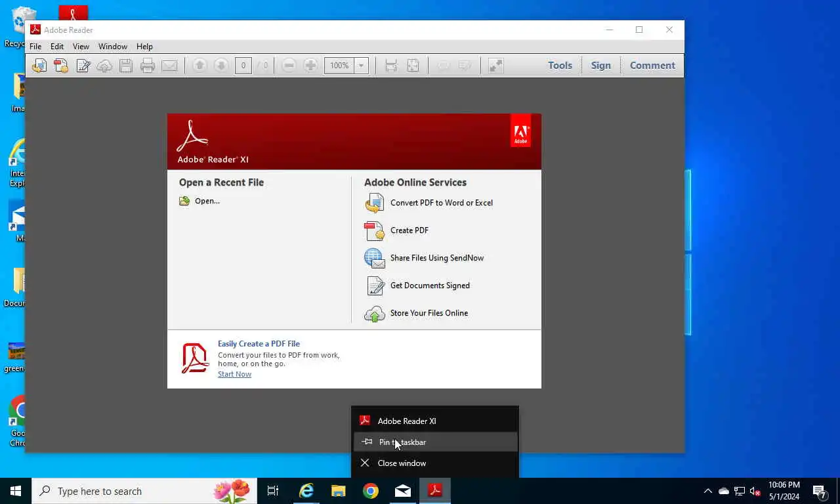Image resolution: width=840 pixels, height=504 pixels.
Task: Click the Email envelope toolbar icon
Action: [169, 66]
